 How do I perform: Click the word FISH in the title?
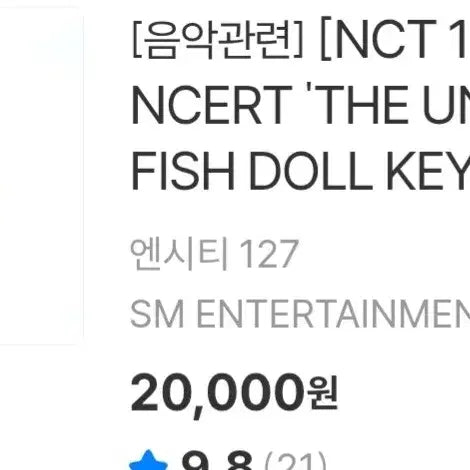pos(183,171)
